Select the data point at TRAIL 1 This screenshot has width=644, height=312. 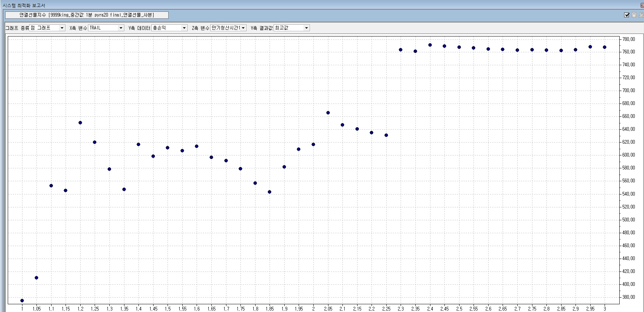coord(22,301)
